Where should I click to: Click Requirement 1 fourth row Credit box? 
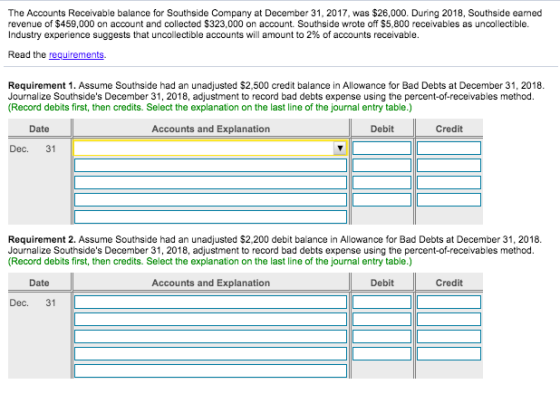(449, 199)
